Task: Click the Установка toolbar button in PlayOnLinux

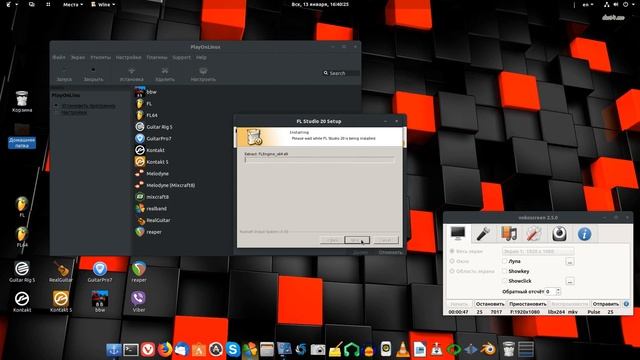Action: pos(131,75)
